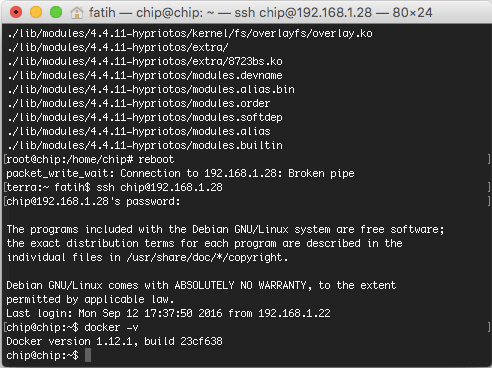Click the 'Last login' information line
This screenshot has width=492, height=368.
tap(168, 313)
